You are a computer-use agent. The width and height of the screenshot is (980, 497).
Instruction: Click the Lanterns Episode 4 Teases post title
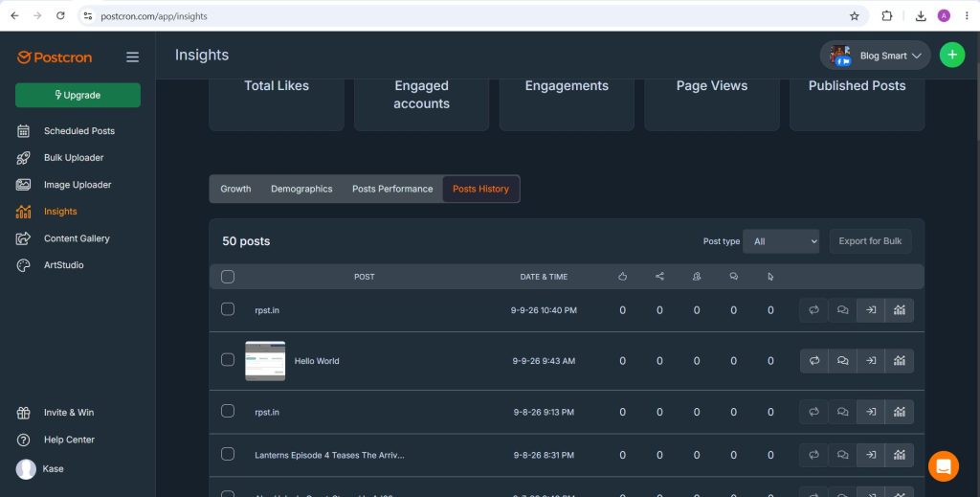point(329,455)
